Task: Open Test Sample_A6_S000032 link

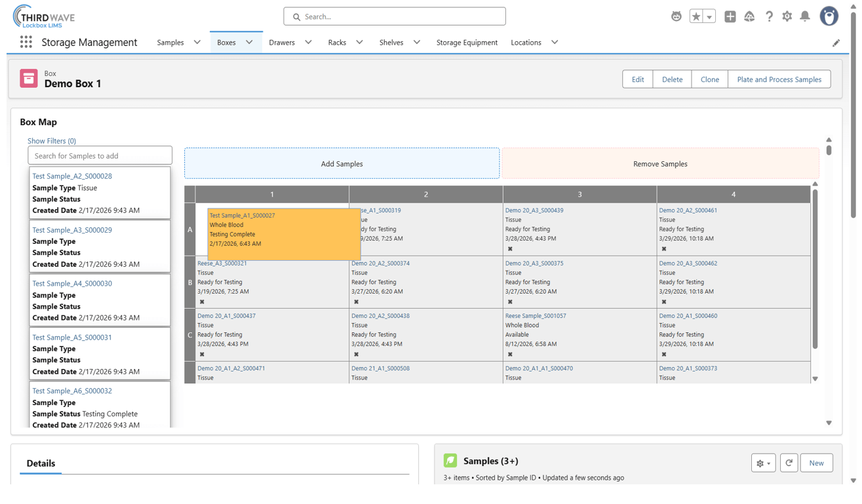Action: click(x=72, y=391)
